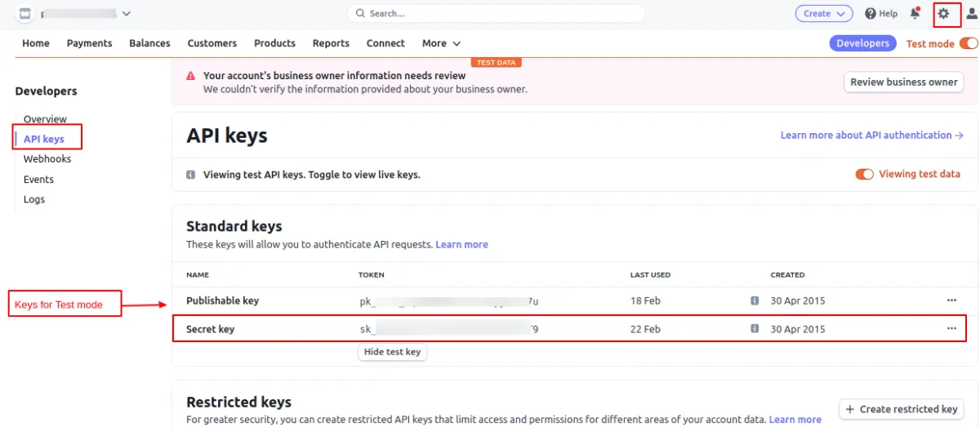Click info icon in Secret key row

coord(755,329)
